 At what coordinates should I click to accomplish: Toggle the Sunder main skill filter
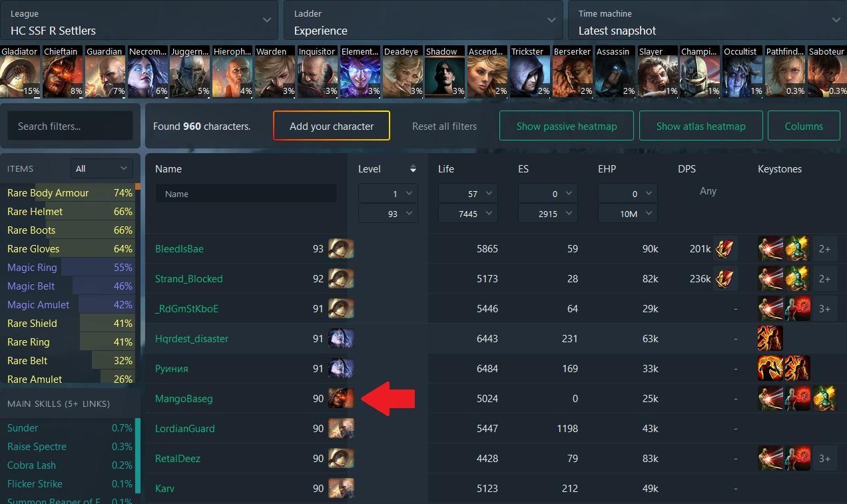pos(70,428)
